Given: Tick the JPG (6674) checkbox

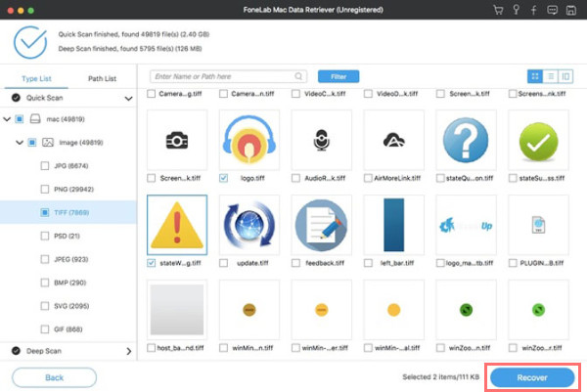Looking at the screenshot, I should 45,166.
